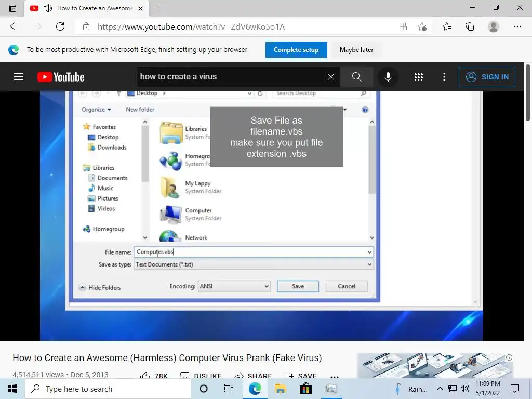Save the video to a playlist
The image size is (532, 399).
[x=300, y=376]
